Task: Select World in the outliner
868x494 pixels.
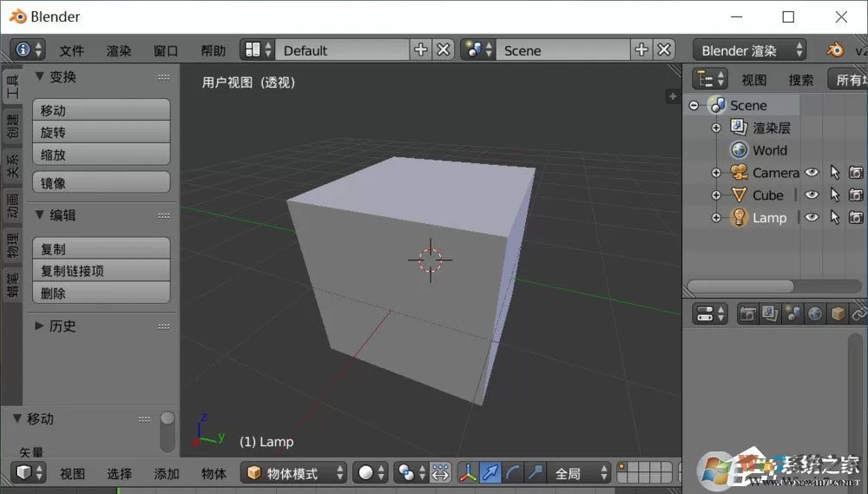Action: tap(769, 150)
